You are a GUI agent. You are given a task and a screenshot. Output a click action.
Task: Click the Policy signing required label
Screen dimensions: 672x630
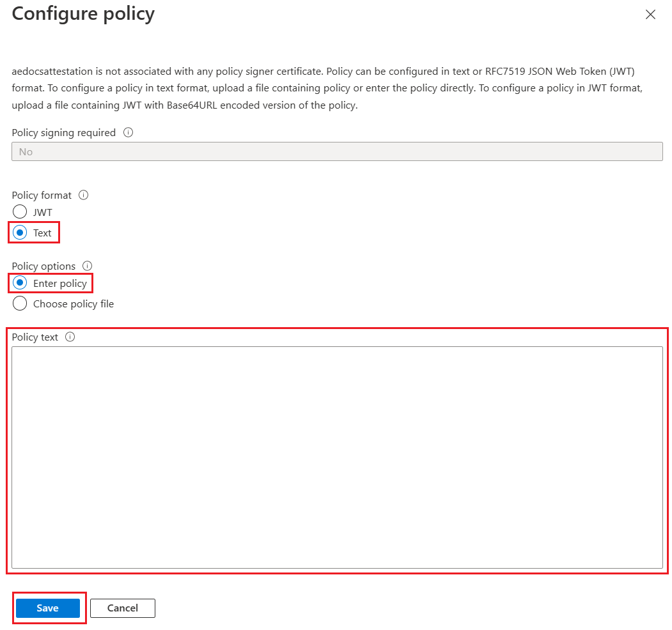[x=64, y=133]
